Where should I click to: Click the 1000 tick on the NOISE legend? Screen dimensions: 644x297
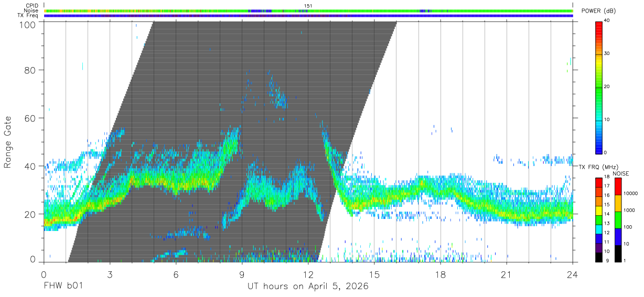[x=628, y=211]
